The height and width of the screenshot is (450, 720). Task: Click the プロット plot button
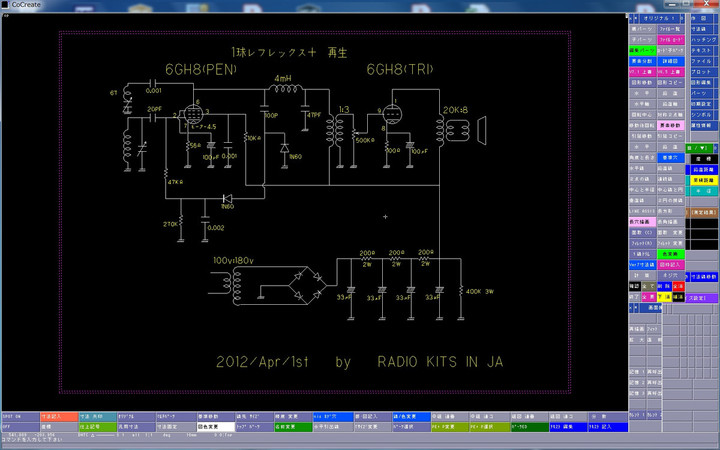[x=701, y=72]
